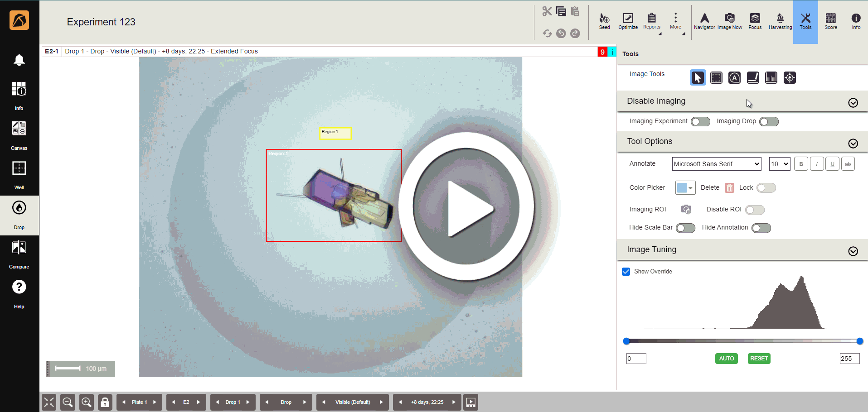The height and width of the screenshot is (412, 868).
Task: Toggle the Imaging Experiment switch
Action: (700, 121)
